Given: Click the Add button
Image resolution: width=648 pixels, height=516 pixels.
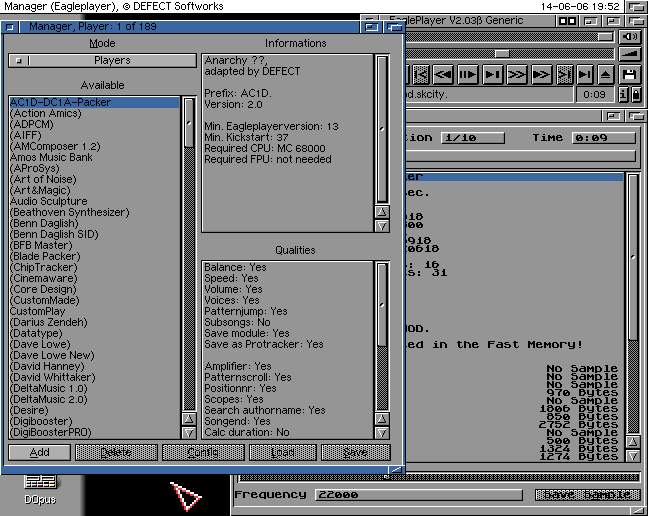Looking at the screenshot, I should point(39,452).
